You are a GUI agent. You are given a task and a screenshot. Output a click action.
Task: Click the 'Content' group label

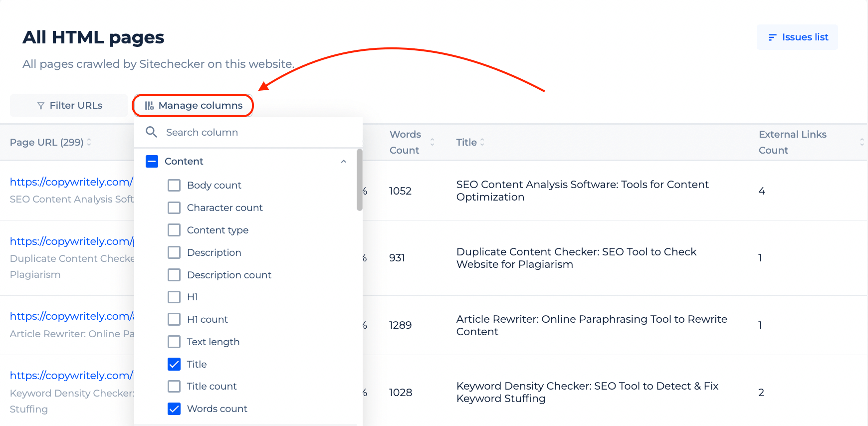(184, 161)
